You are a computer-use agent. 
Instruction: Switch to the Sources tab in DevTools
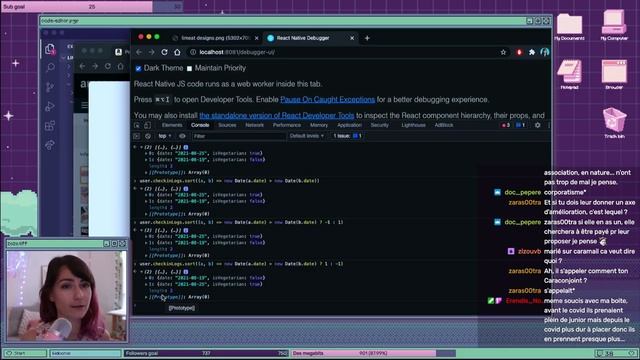pos(227,125)
